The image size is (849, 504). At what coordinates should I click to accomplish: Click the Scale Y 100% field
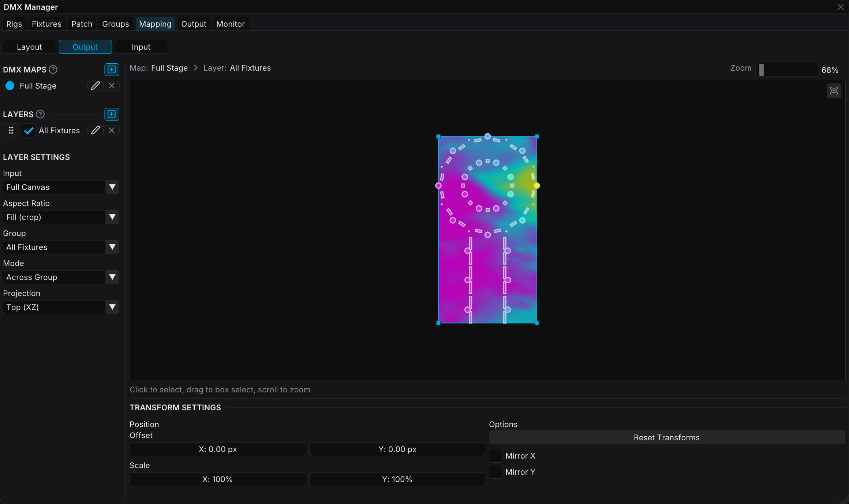(397, 479)
